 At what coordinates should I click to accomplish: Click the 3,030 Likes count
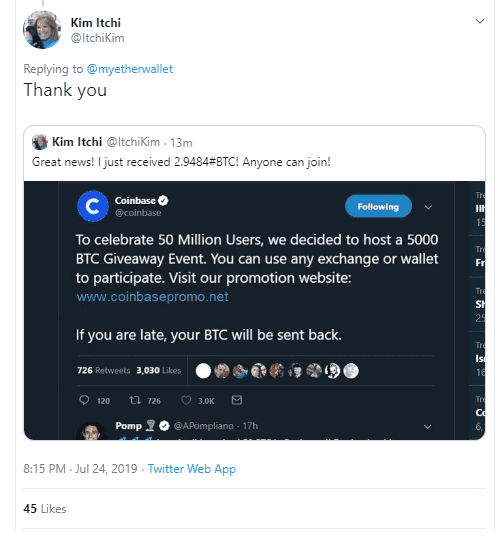[x=159, y=371]
